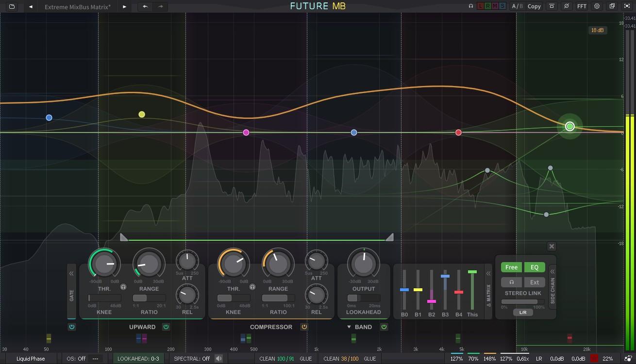Image resolution: width=636 pixels, height=364 pixels.
Task: Click the phase invert Ø icon
Action: [x=567, y=6]
